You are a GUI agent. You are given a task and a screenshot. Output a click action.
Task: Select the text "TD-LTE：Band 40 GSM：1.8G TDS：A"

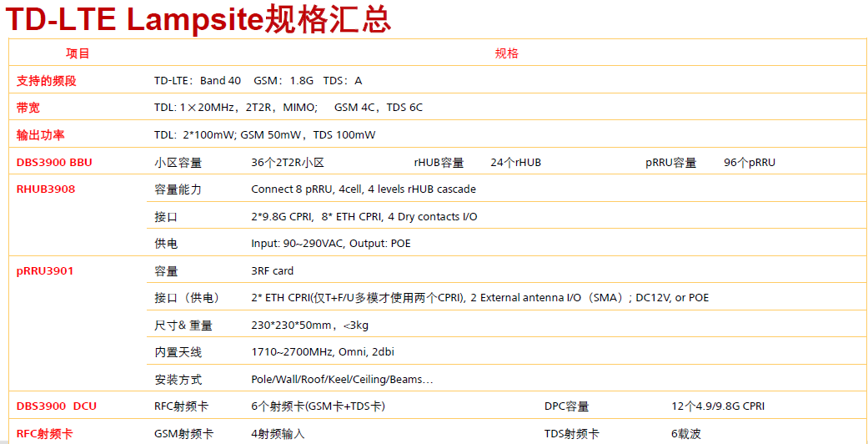point(258,81)
